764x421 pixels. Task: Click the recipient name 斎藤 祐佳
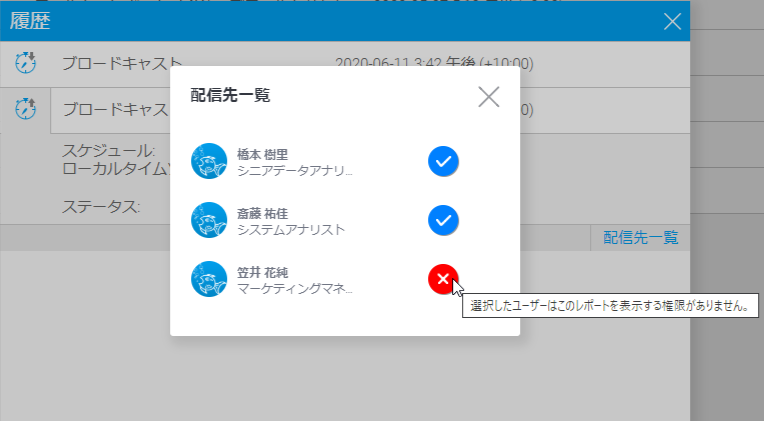[263, 212]
